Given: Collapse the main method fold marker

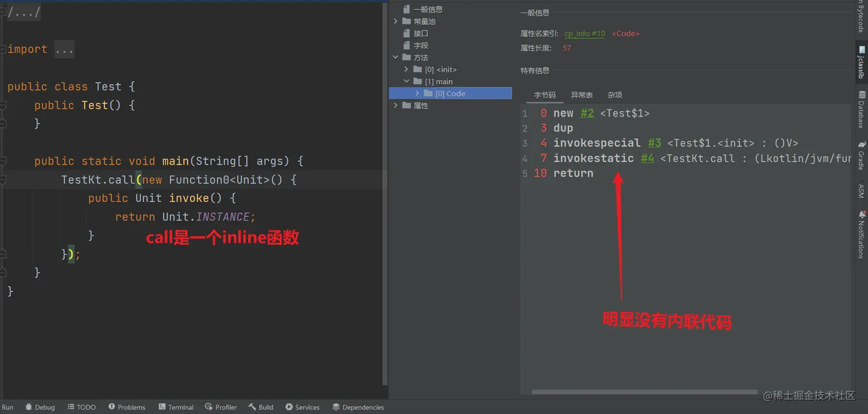Looking at the screenshot, I should click(3, 161).
